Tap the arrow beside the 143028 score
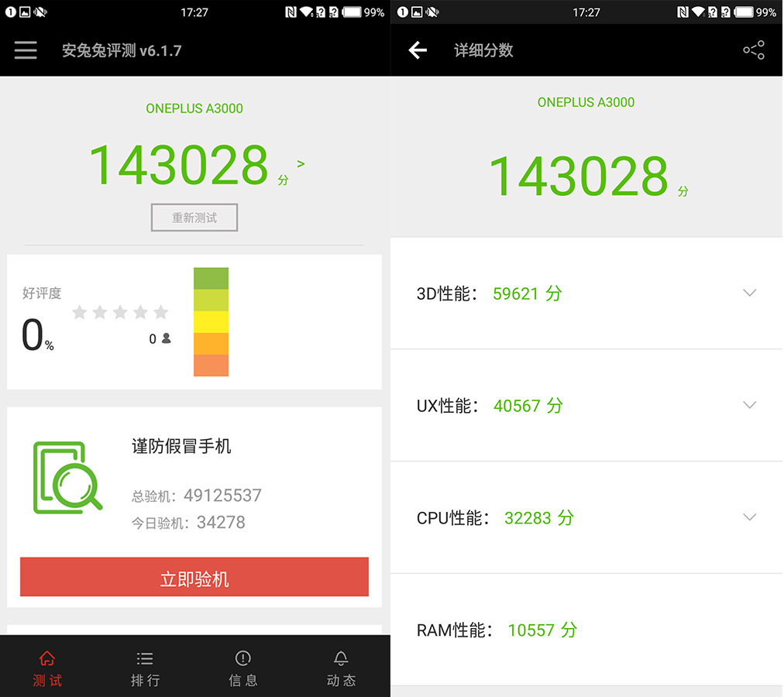This screenshot has width=784, height=697. [301, 163]
